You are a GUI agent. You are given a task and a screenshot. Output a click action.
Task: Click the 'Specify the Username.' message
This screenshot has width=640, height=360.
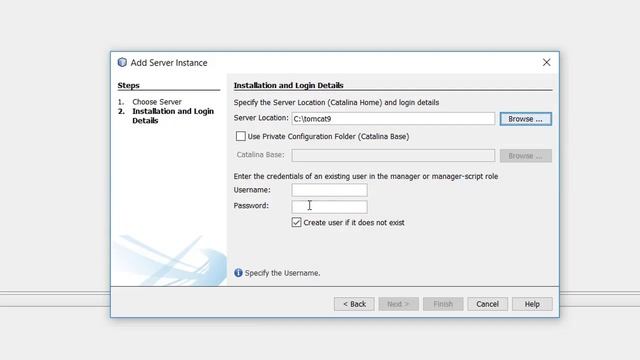tap(282, 273)
